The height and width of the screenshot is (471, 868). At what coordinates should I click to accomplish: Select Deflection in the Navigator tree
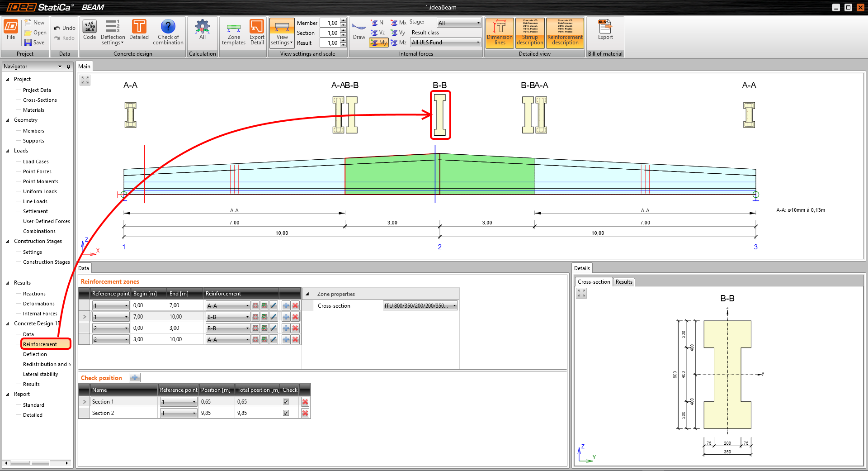coord(35,354)
